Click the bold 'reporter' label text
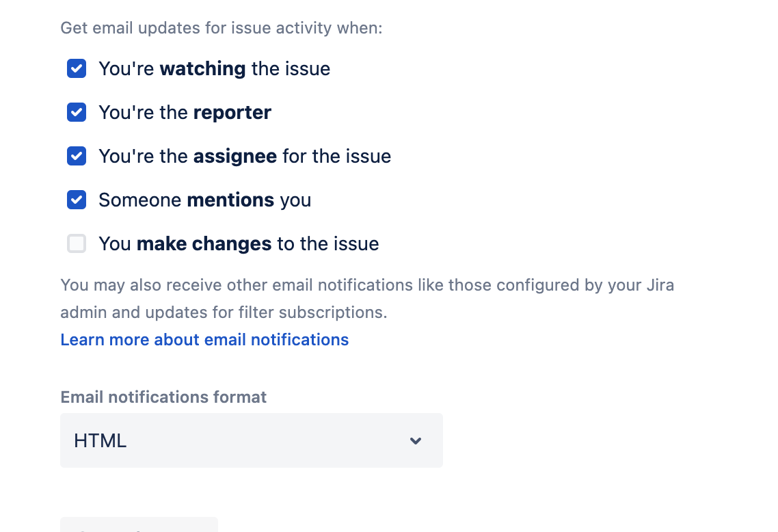778x532 pixels. (x=232, y=113)
